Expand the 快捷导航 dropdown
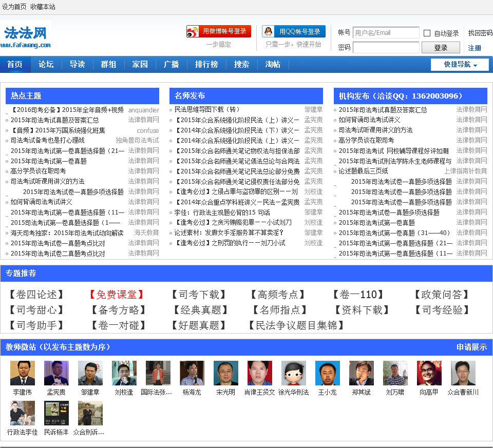Viewport: 493px width, 448px height. [460, 65]
